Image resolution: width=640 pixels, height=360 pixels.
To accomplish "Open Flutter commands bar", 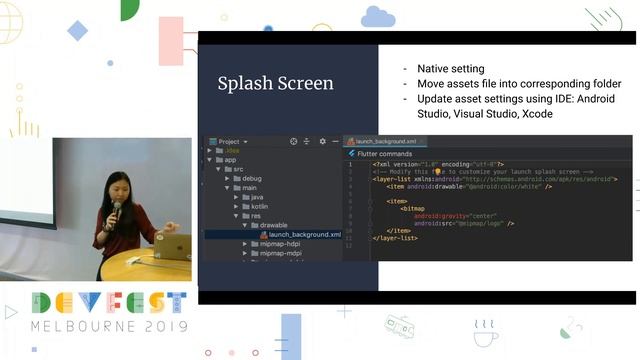I will [384, 154].
